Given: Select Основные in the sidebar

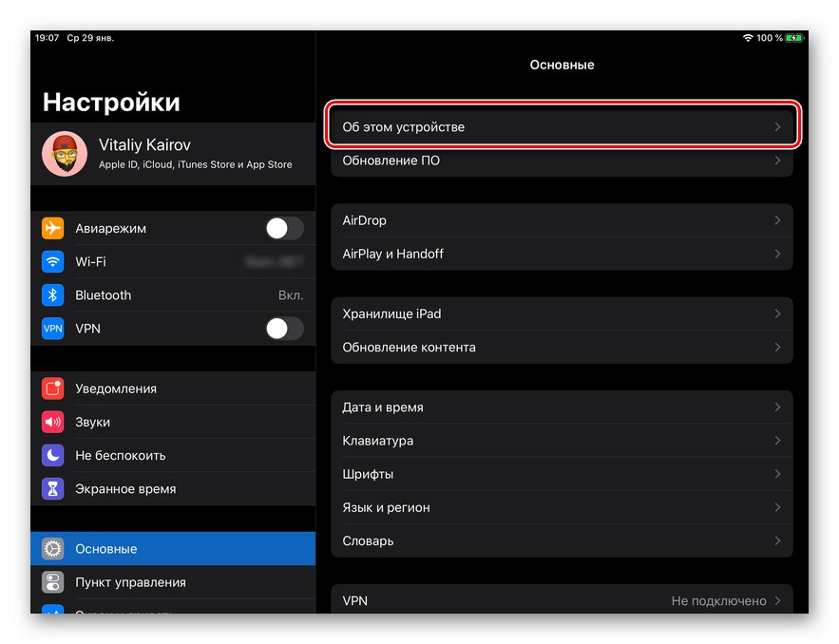Looking at the screenshot, I should pyautogui.click(x=173, y=549).
